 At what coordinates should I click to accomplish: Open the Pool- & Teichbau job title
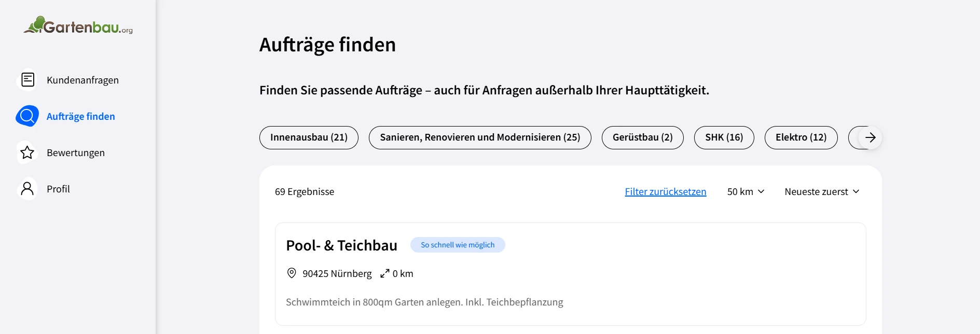[x=341, y=245]
